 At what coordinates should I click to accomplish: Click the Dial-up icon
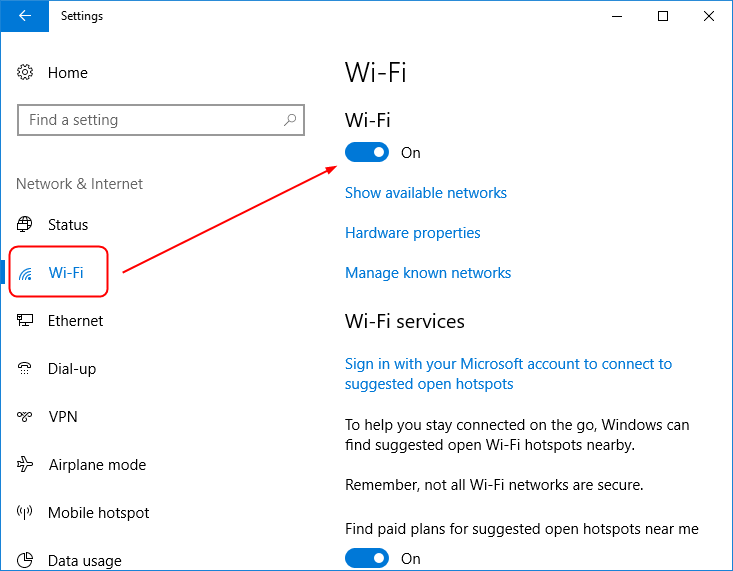(x=26, y=369)
